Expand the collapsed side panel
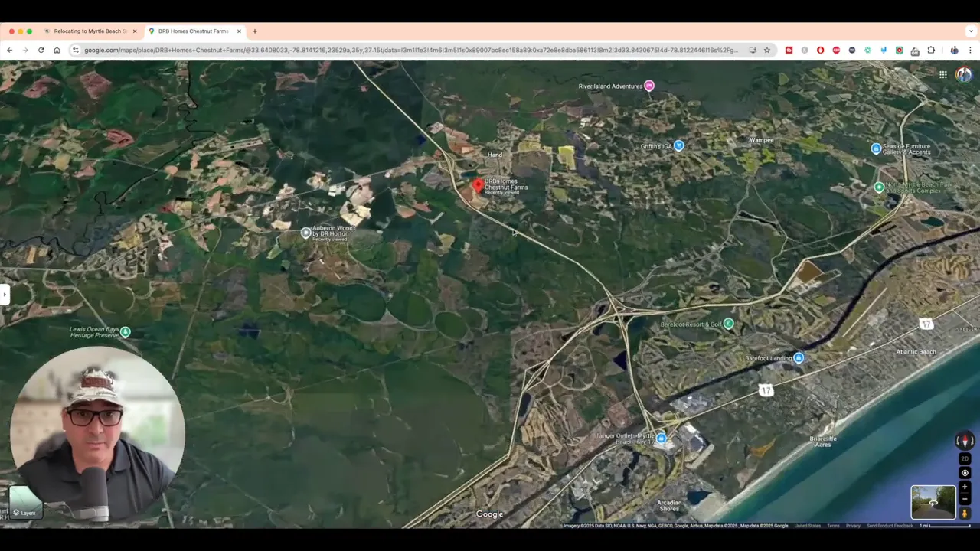 click(4, 294)
